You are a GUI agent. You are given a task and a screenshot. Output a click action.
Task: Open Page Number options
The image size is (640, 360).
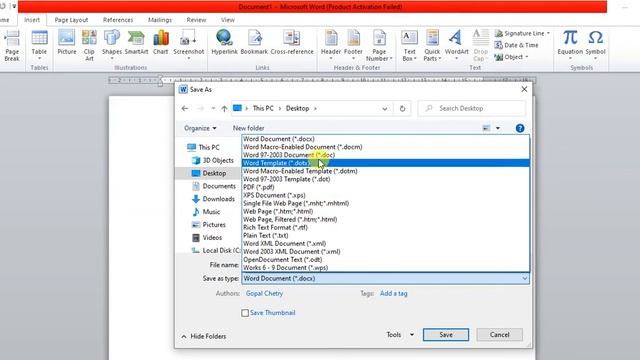(x=379, y=46)
